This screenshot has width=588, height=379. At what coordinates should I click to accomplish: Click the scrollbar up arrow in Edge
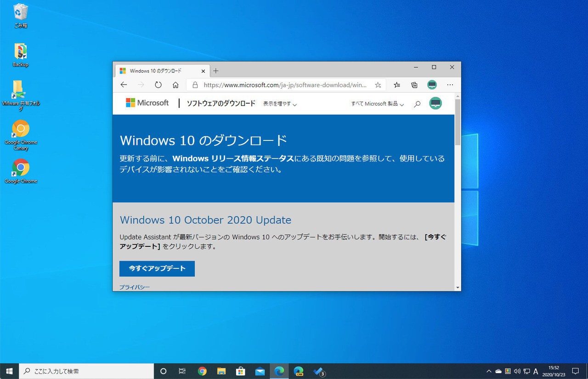click(458, 96)
